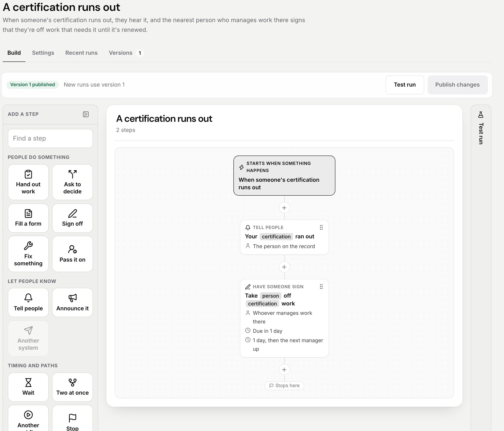The width and height of the screenshot is (504, 431).
Task: Select the disabled Another system step
Action: point(28,338)
